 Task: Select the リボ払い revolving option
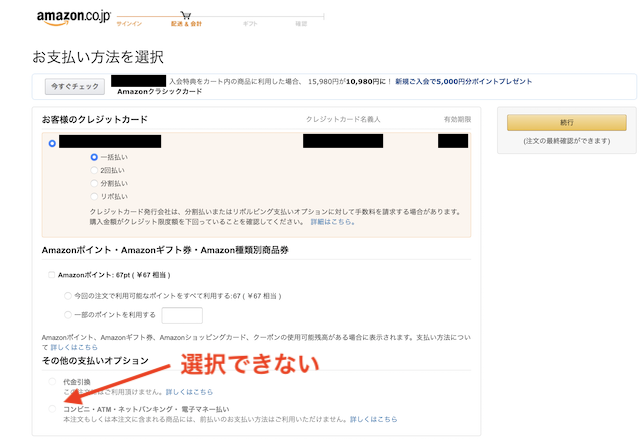[x=94, y=196]
